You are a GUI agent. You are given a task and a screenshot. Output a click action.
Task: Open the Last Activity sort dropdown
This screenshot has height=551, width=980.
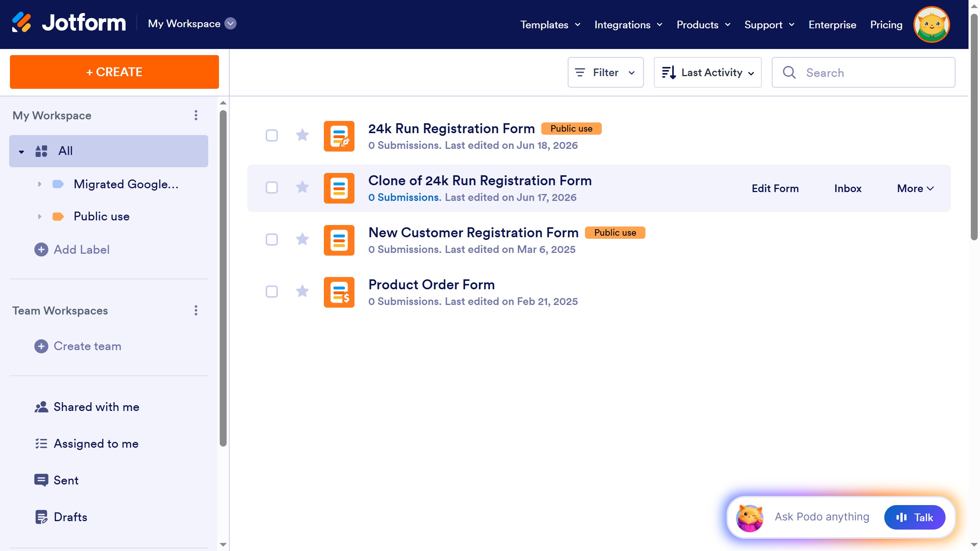pyautogui.click(x=708, y=72)
